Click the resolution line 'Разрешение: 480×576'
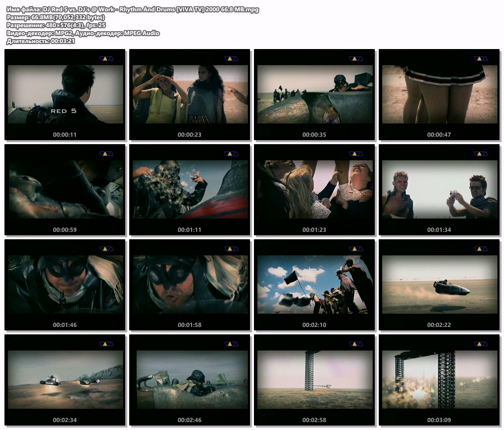Viewport: 504px width, 430px height. tap(56, 25)
